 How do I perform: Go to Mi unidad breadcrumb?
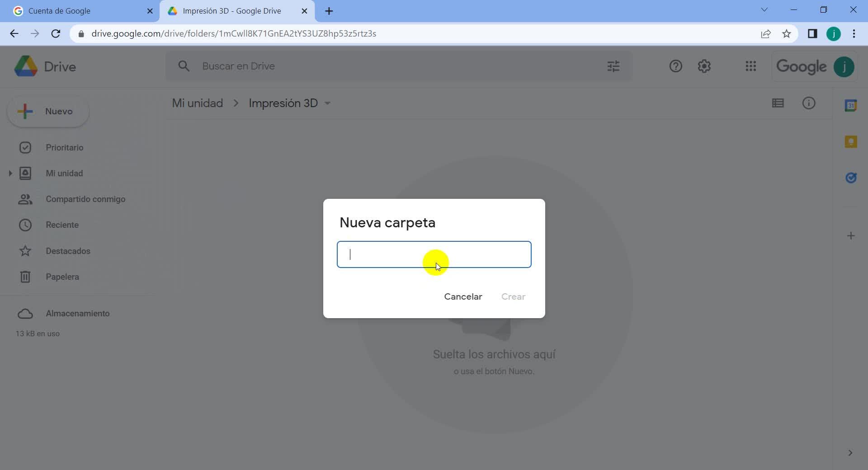(197, 103)
